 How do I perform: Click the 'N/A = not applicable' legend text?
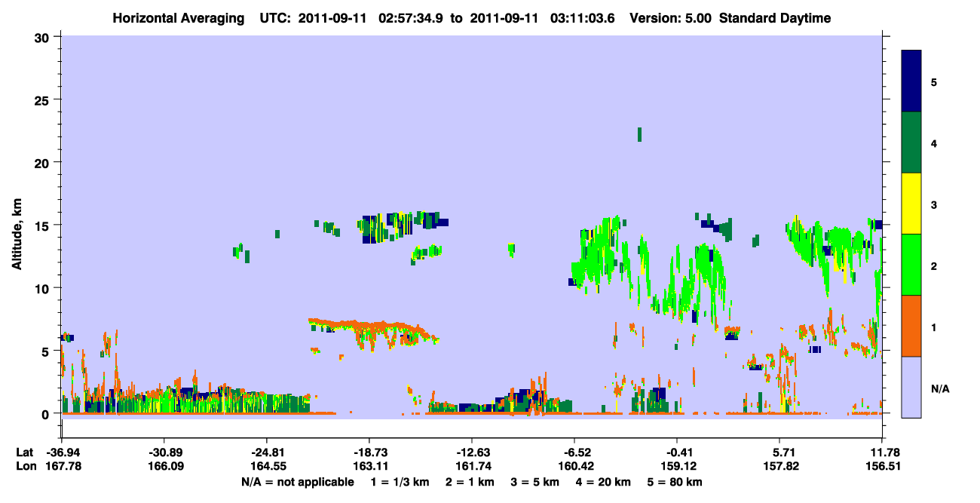coord(297,482)
